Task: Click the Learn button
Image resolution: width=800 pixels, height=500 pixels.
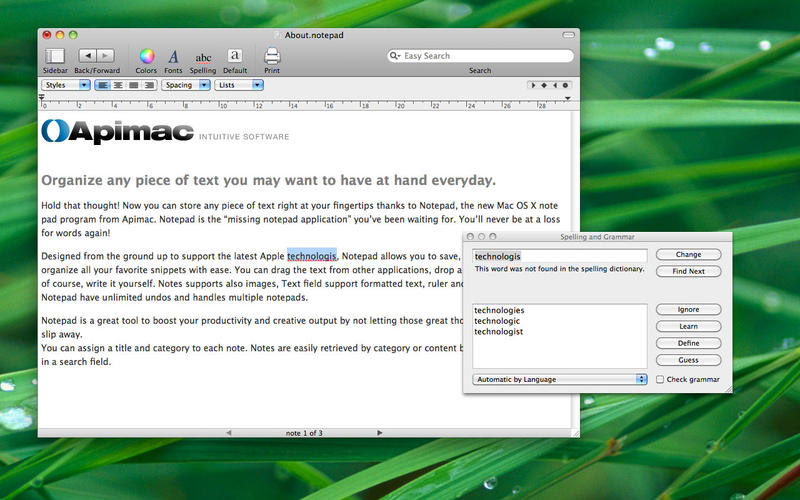Action: [688, 327]
